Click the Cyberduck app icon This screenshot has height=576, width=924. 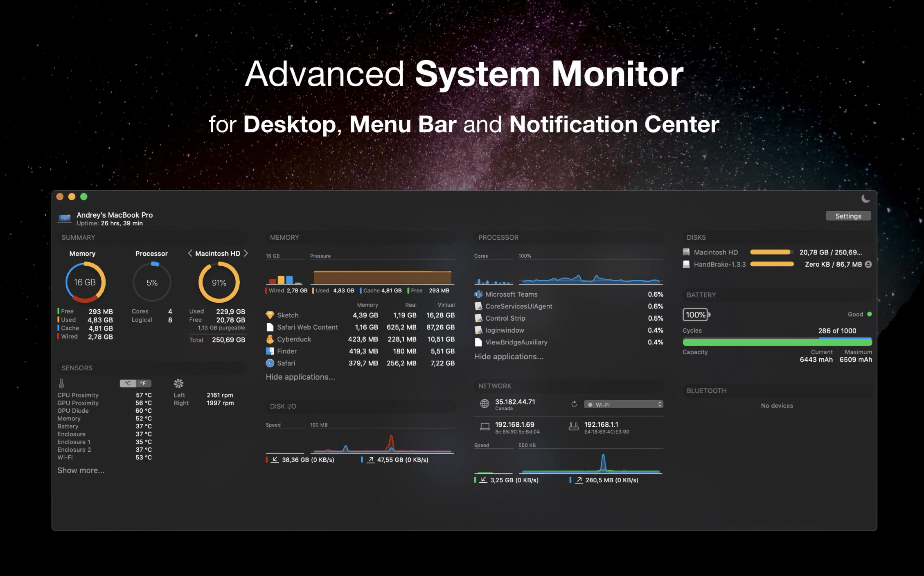(x=270, y=339)
